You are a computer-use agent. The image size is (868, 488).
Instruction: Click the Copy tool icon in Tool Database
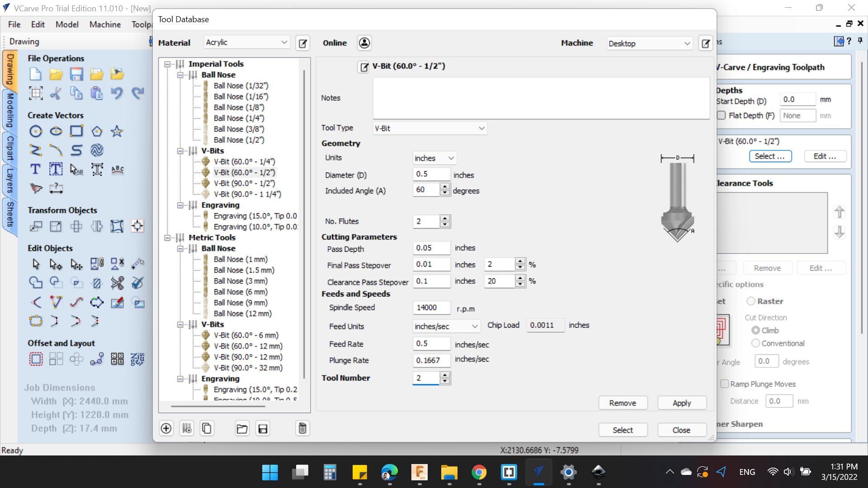coord(207,428)
